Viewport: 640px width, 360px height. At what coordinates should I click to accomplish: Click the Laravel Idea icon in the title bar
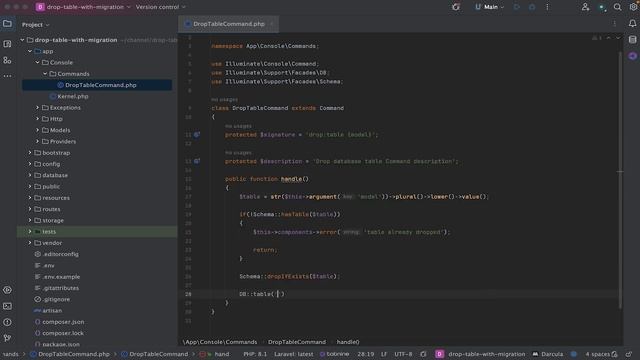[x=456, y=7]
